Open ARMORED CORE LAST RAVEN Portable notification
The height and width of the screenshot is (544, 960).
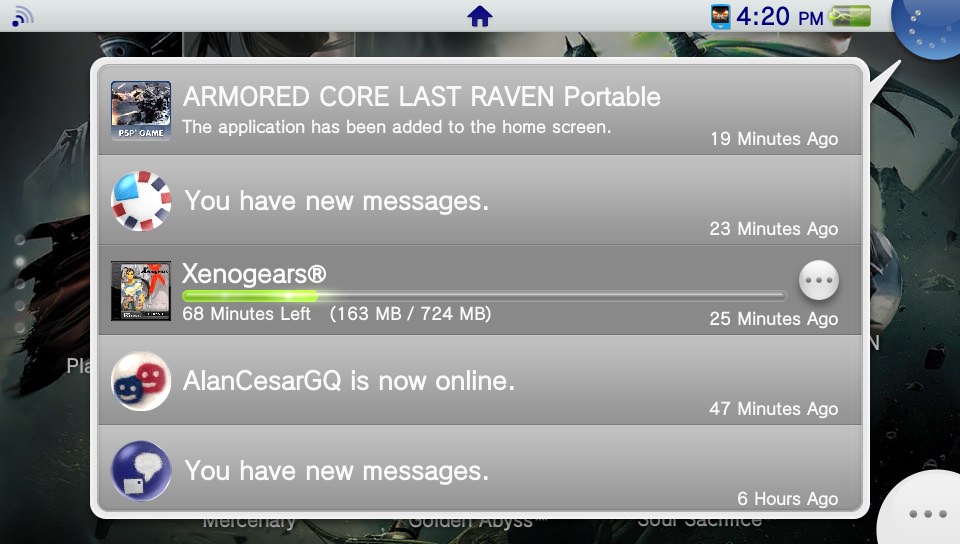tap(480, 110)
